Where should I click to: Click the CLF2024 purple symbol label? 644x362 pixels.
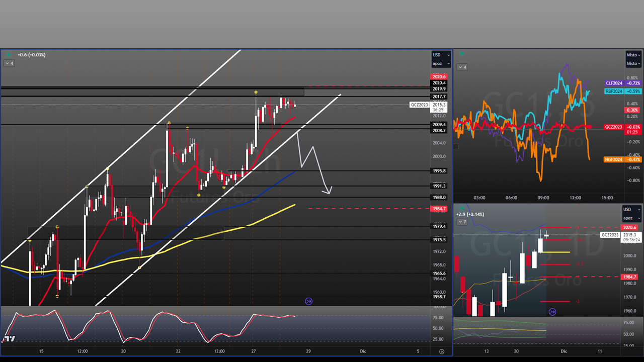click(614, 83)
